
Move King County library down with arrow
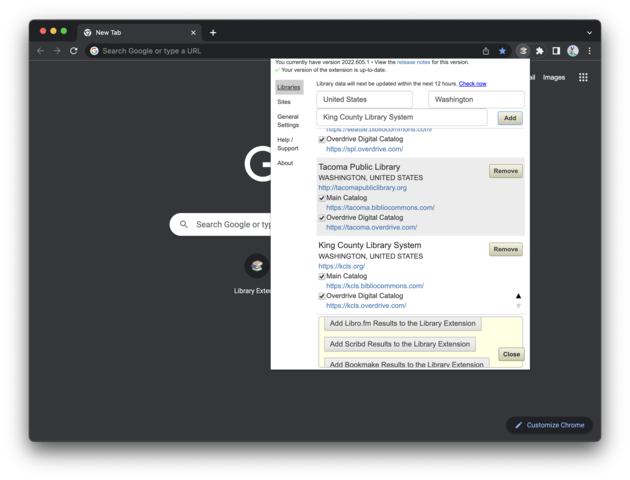click(x=518, y=306)
